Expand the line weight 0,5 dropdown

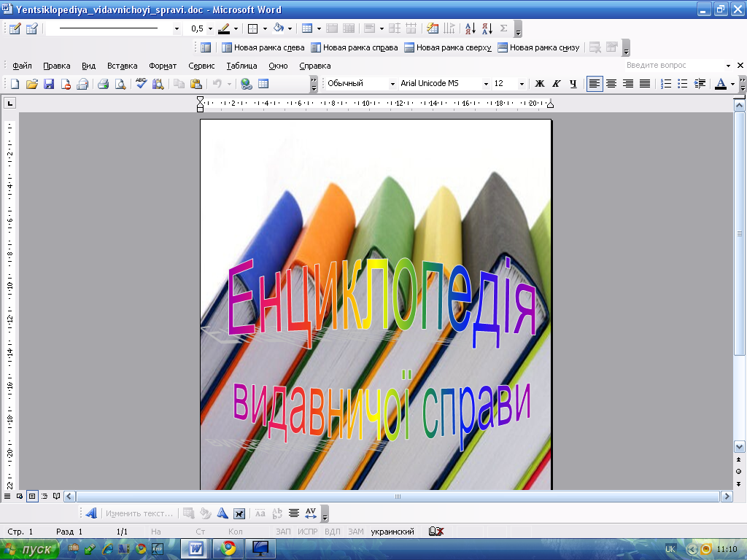210,28
